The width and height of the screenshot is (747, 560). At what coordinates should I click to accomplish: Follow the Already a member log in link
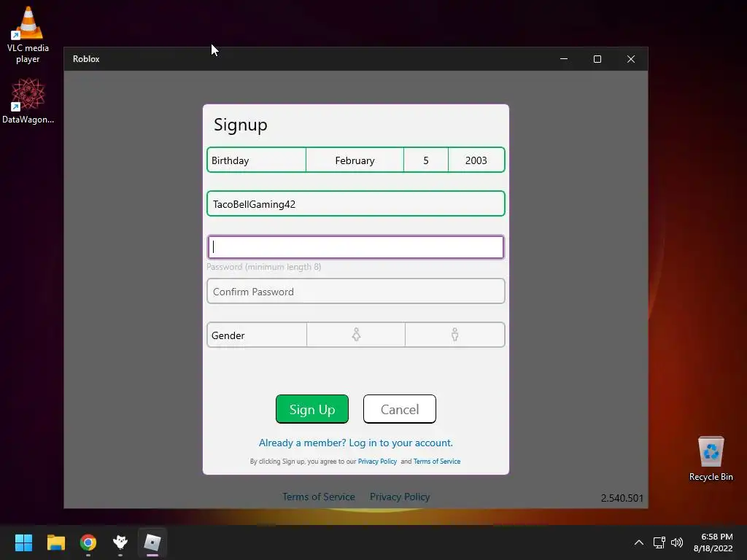tap(356, 443)
